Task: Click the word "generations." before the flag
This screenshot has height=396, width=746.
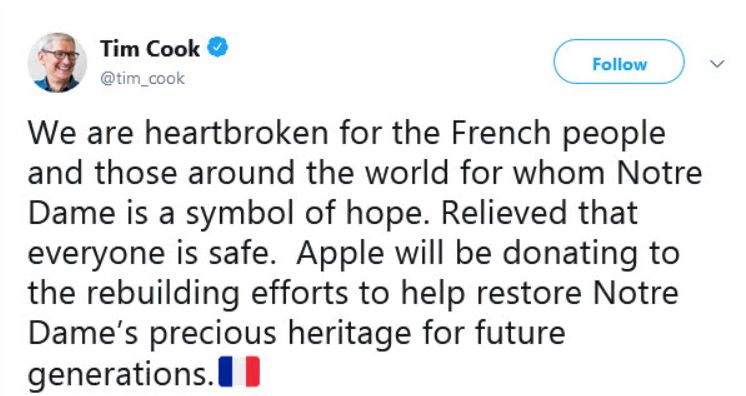Action: pos(121,376)
